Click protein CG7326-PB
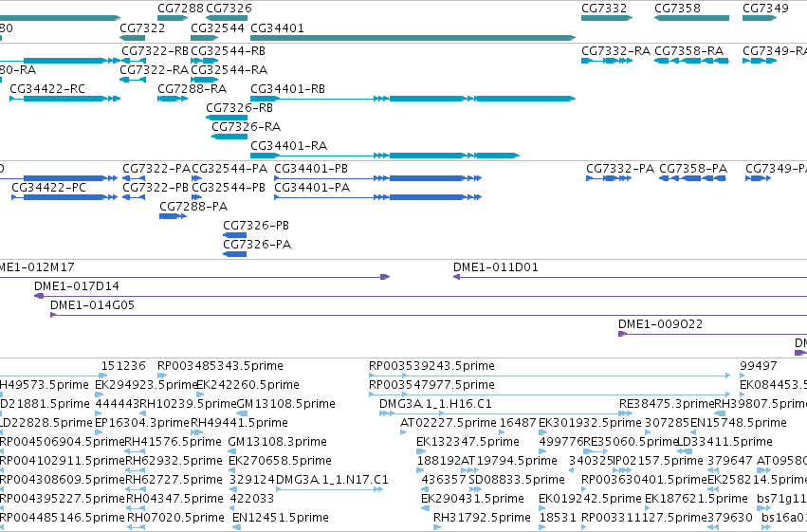 [x=234, y=235]
